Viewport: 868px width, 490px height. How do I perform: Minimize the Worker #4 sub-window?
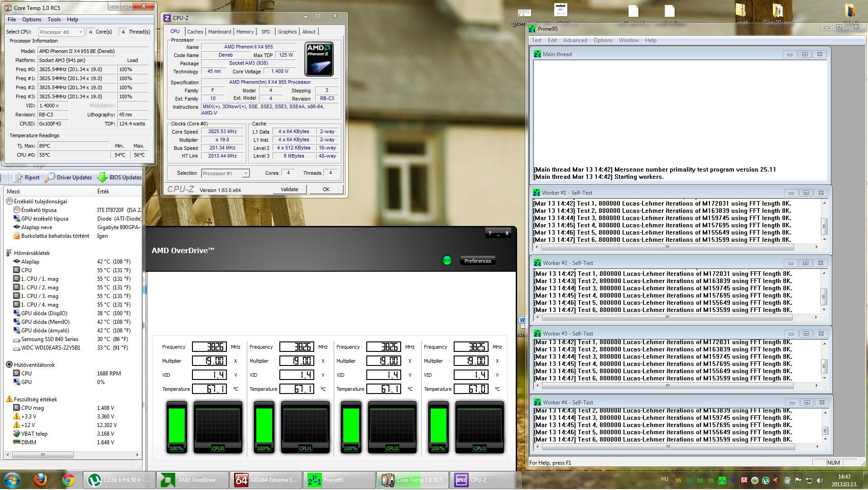point(792,403)
